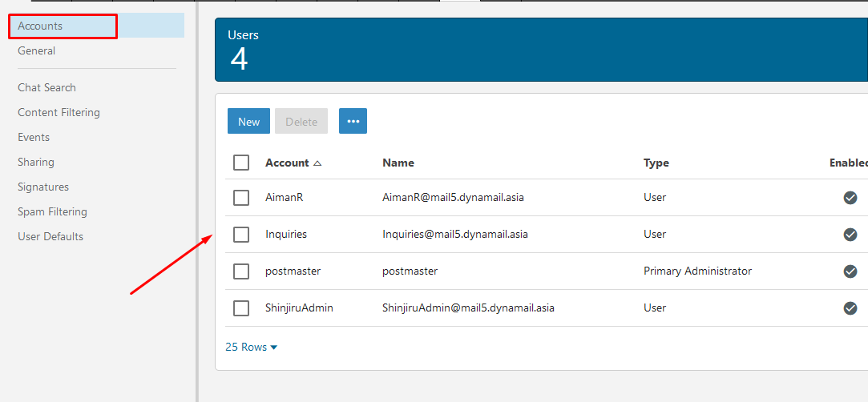Screen dimensions: 868x402
Task: Open the ShinjiruAdmin account entry
Action: pyautogui.click(x=300, y=308)
